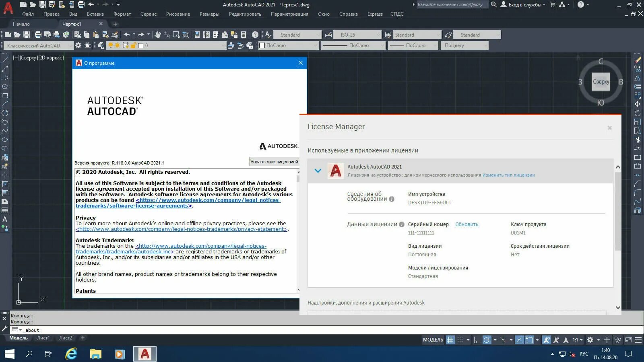This screenshot has width=644, height=362.
Task: Click the New drawing icon in the toolbar
Action: pyautogui.click(x=8, y=35)
